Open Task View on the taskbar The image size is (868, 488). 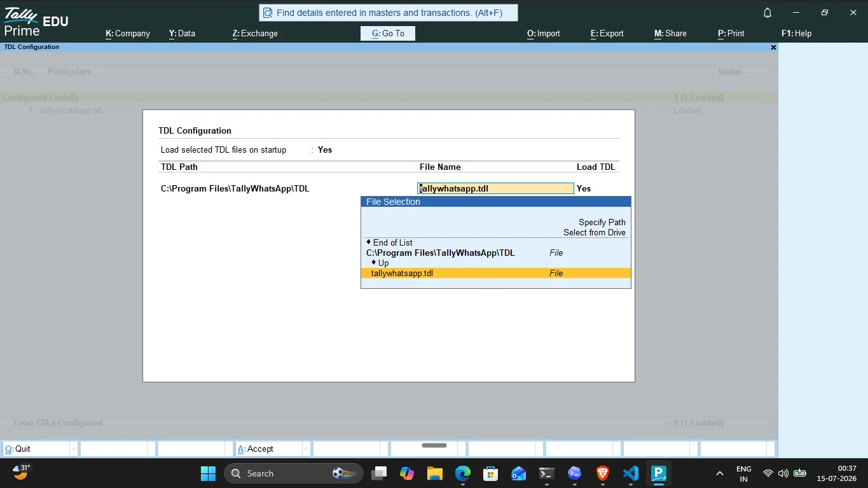click(380, 473)
